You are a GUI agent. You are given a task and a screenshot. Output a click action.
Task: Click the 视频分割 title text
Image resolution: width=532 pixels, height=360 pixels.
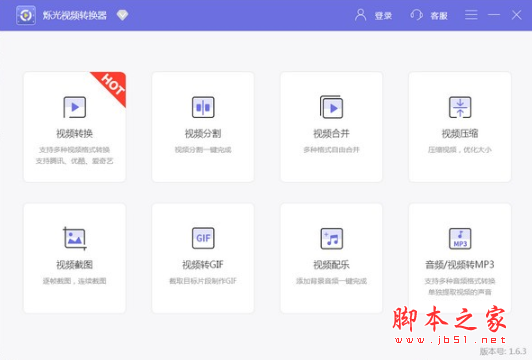[203, 133]
